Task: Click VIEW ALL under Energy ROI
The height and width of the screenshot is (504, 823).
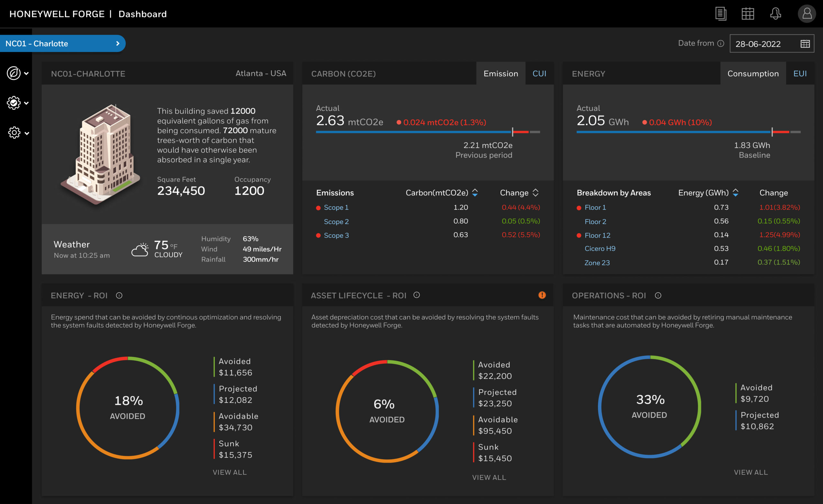Action: tap(230, 472)
